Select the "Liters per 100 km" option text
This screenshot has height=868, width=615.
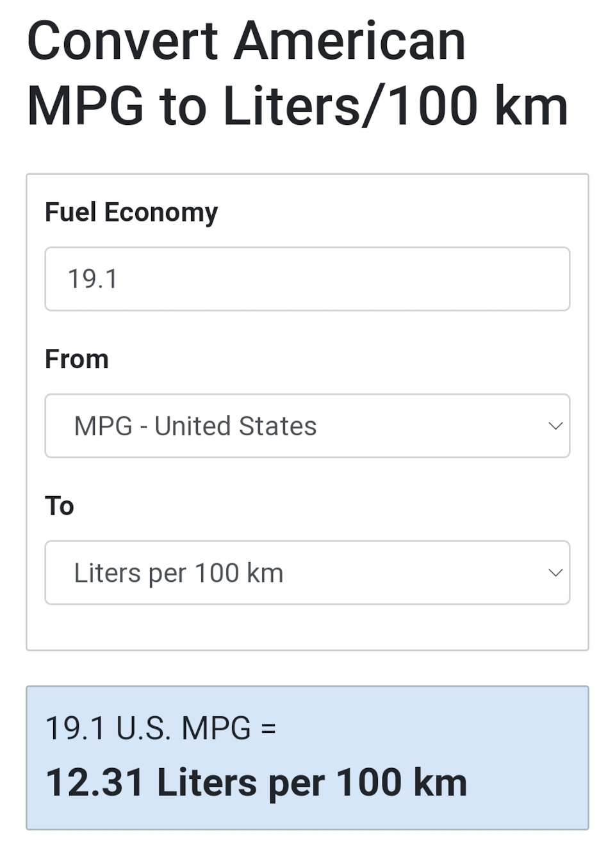(x=179, y=573)
